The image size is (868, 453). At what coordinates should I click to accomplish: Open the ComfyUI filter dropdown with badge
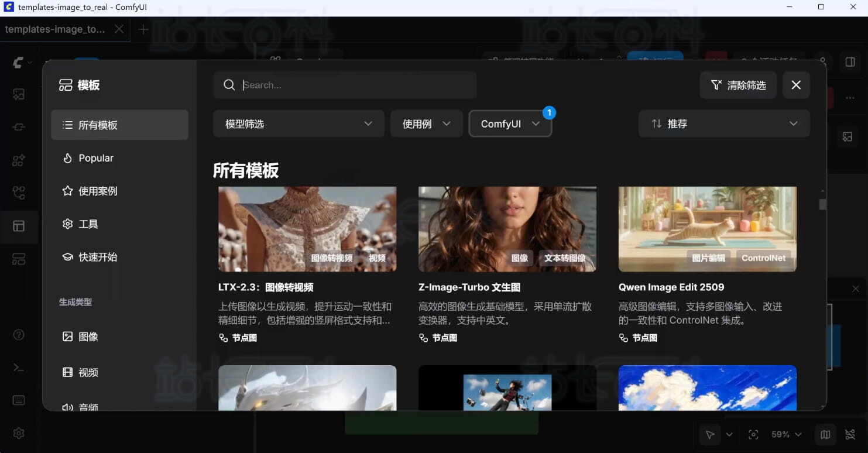click(x=510, y=124)
